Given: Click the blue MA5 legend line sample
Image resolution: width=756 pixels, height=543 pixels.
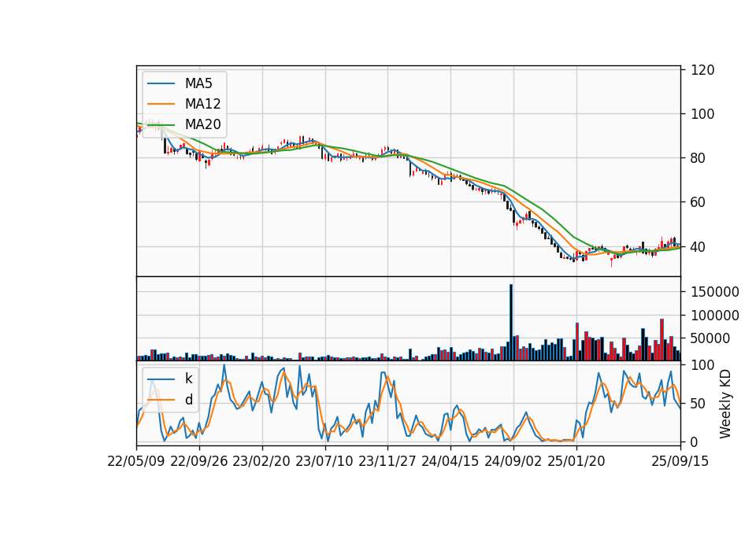Looking at the screenshot, I should (x=161, y=83).
